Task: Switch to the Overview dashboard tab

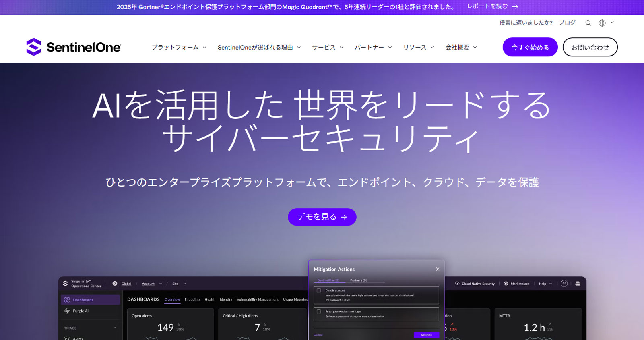Action: (x=172, y=299)
